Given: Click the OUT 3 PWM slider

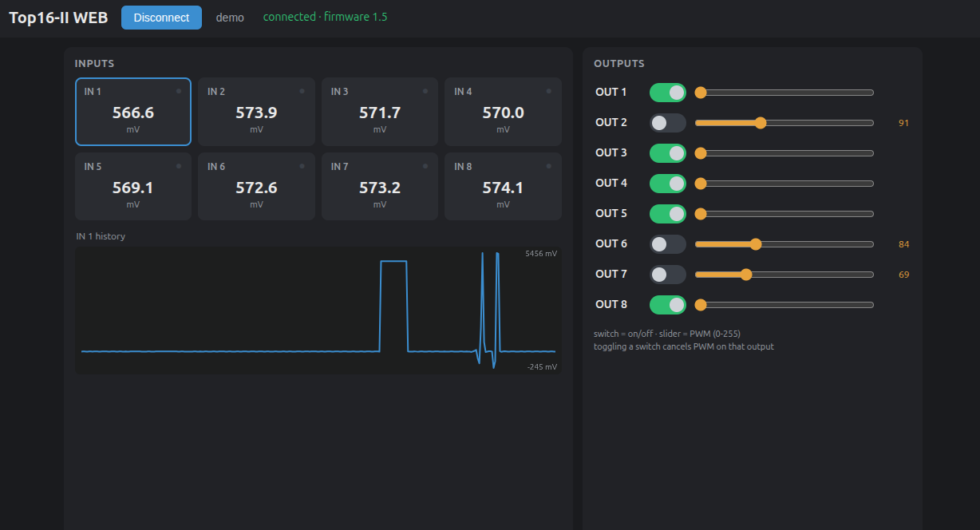Looking at the screenshot, I should tap(784, 153).
